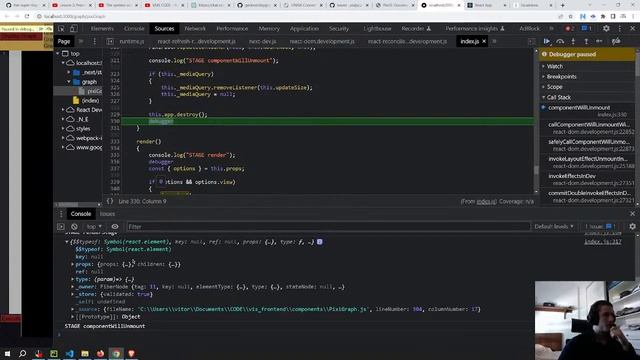Viewport: 640px width, 360px height.
Task: Create live expression with eye icon
Action: [115, 227]
